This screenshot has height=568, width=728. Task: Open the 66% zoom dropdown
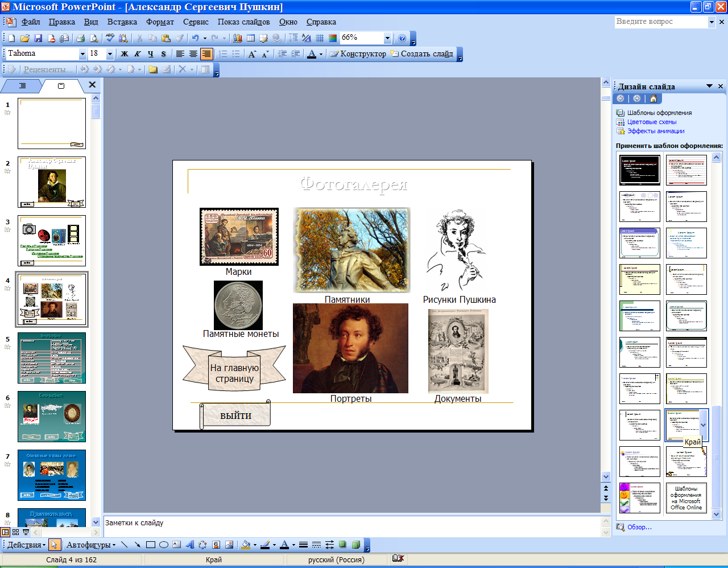(x=387, y=38)
